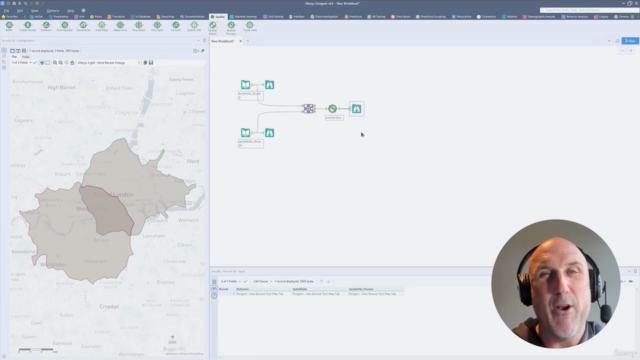Switch to the Reporting tool category
The image size is (640, 360).
(x=165, y=17)
